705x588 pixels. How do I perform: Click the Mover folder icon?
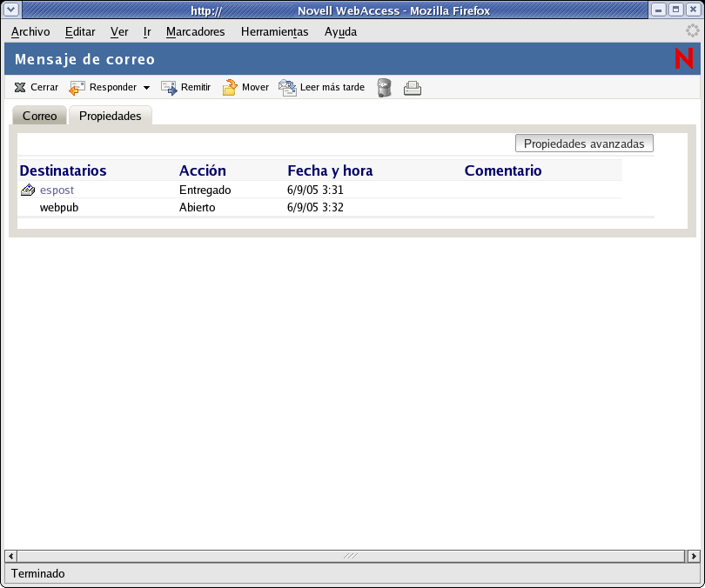point(230,88)
